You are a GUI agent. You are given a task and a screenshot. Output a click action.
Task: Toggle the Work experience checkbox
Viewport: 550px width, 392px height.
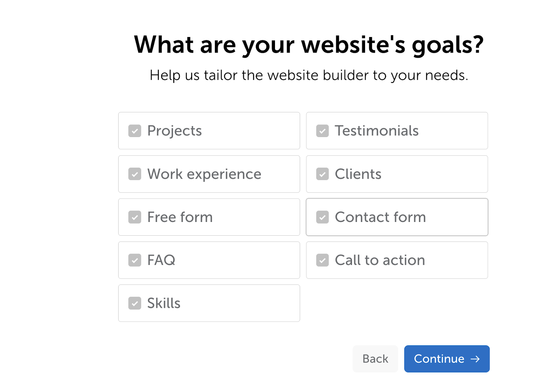(135, 174)
